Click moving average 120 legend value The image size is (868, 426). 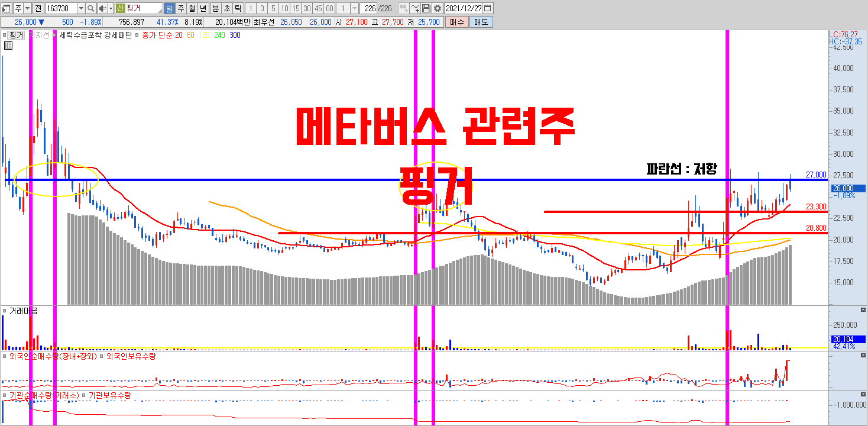pos(205,35)
